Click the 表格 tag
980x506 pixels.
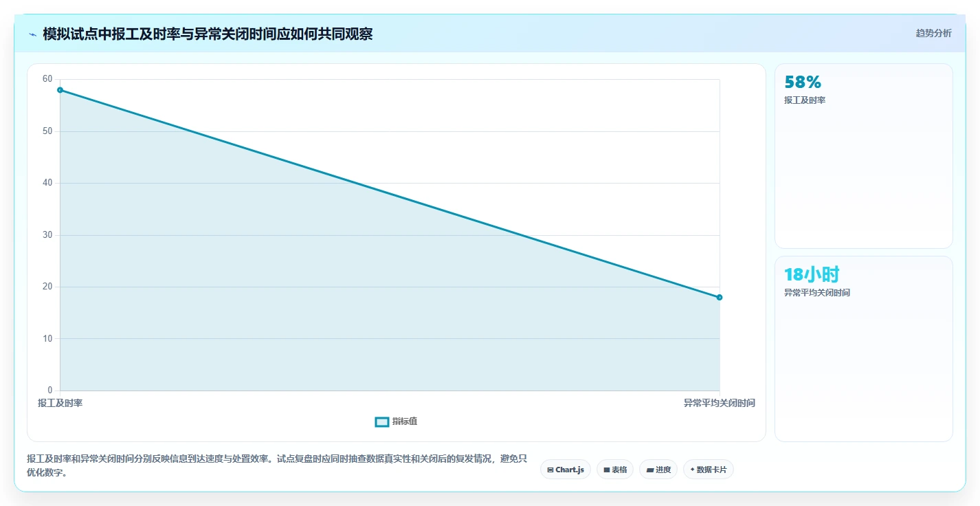pyautogui.click(x=615, y=470)
